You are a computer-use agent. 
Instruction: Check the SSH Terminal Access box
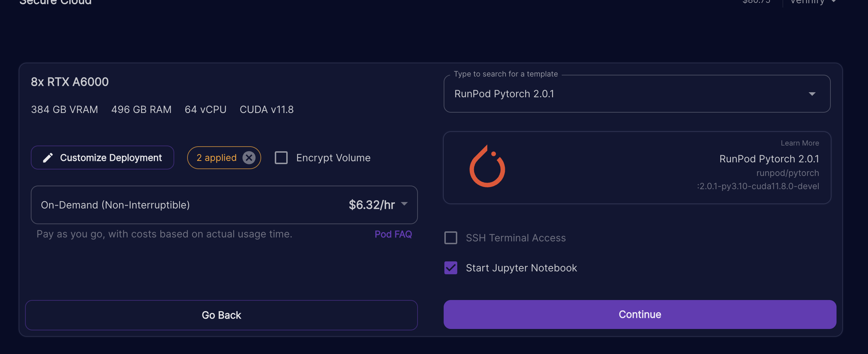[451, 238]
